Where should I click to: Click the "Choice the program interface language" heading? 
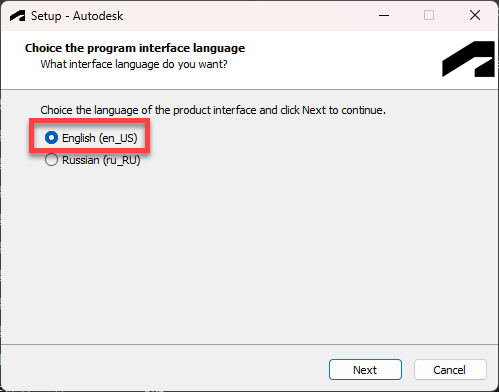coord(135,48)
